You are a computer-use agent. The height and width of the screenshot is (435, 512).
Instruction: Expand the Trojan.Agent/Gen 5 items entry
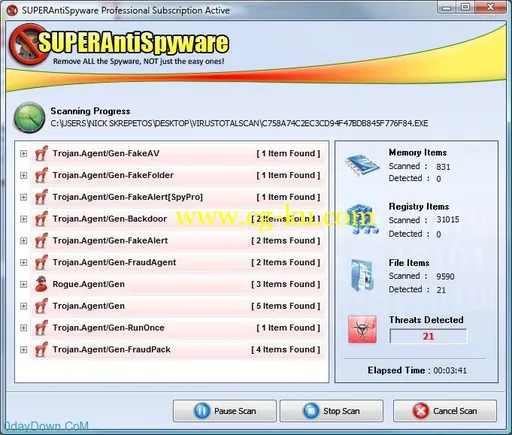(23, 306)
